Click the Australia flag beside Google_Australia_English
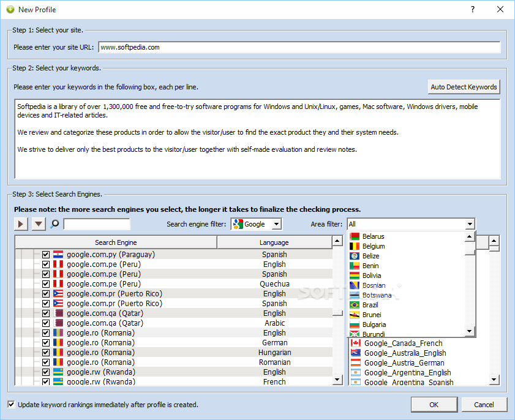The image size is (515, 420). 356,353
